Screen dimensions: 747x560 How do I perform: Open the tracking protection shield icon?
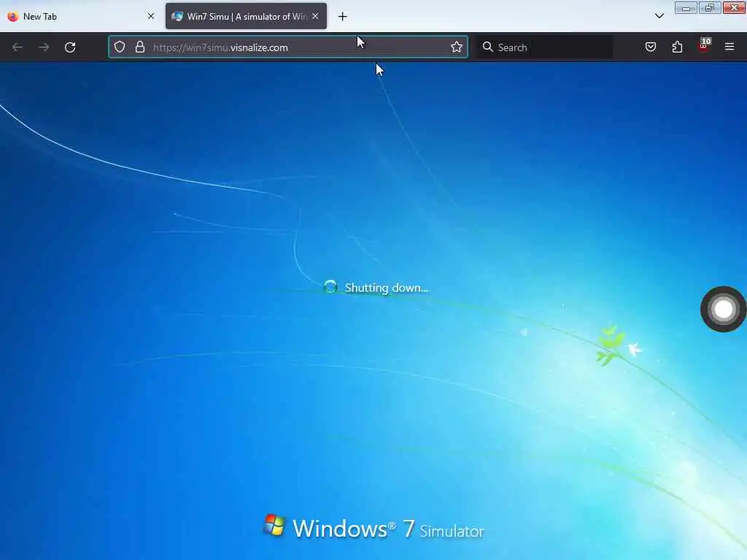(120, 47)
